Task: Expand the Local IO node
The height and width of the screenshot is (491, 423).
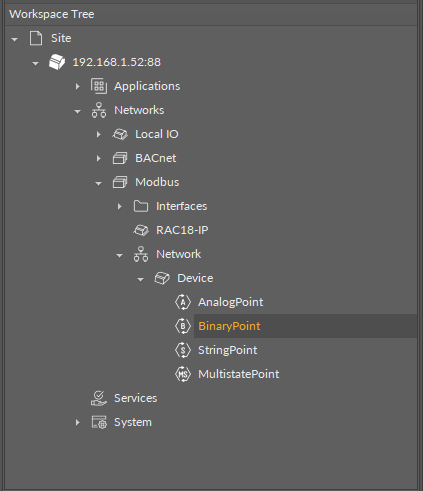Action: click(99, 134)
